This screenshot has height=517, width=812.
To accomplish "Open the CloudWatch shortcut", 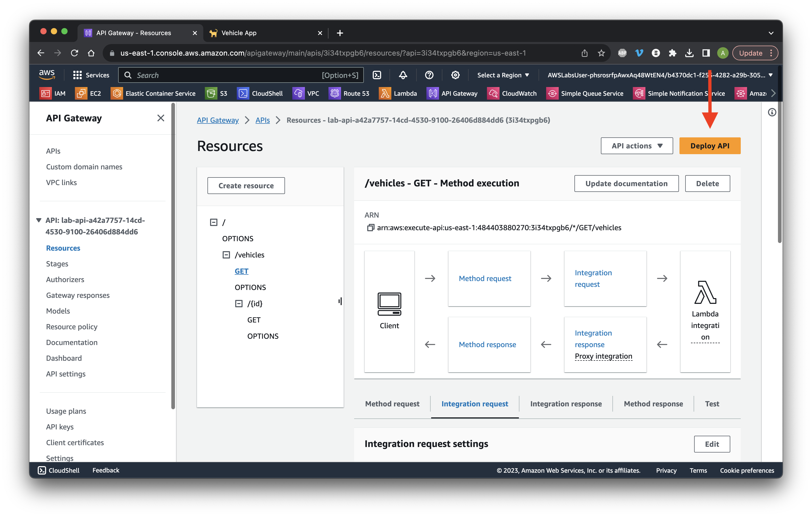I will [512, 93].
